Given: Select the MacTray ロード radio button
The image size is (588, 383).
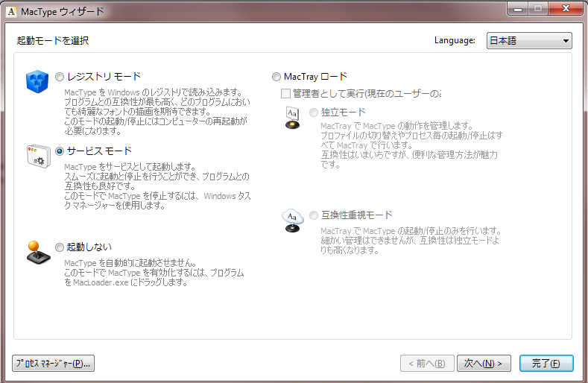Looking at the screenshot, I should pos(276,77).
